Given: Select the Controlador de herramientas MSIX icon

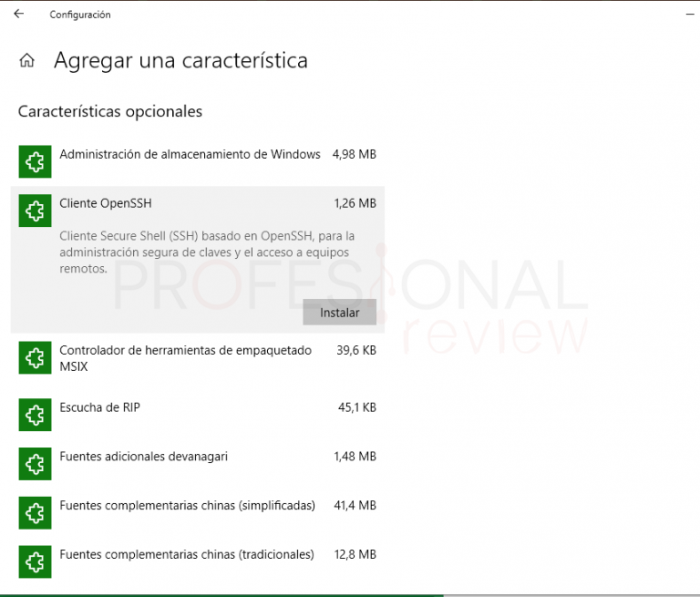Looking at the screenshot, I should click(x=35, y=357).
